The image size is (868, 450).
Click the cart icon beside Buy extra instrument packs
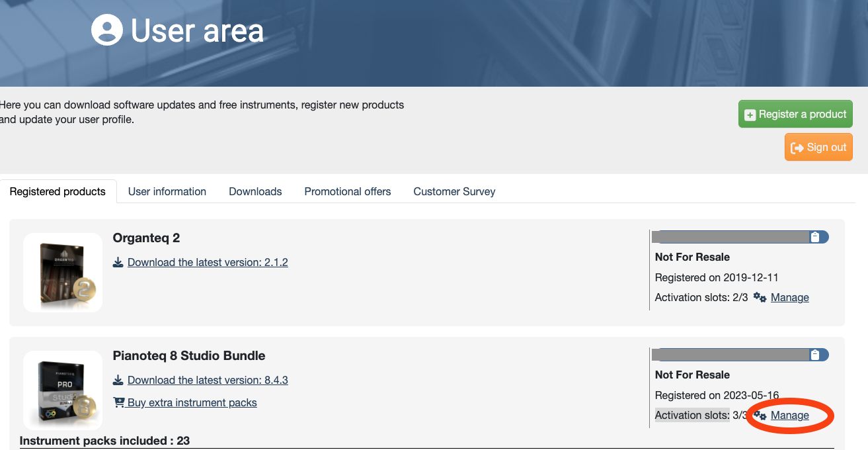(119, 402)
